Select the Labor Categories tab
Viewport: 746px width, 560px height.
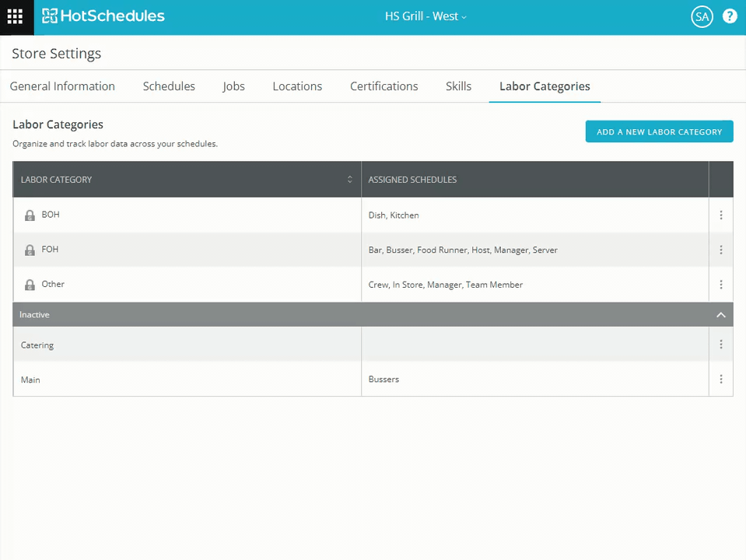click(x=545, y=86)
